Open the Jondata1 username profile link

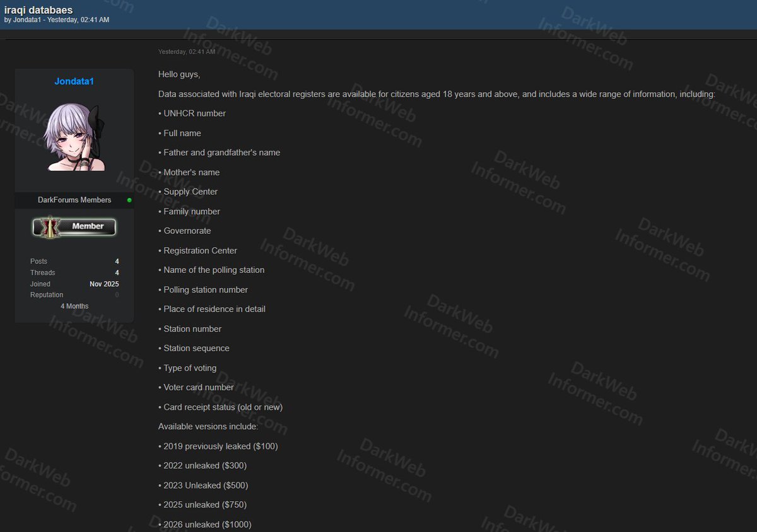(x=74, y=81)
